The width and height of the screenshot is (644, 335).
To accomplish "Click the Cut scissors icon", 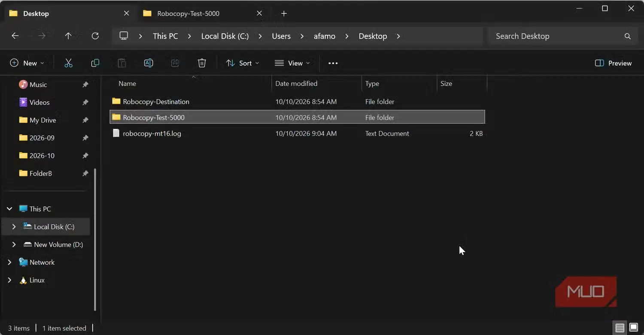I will [x=68, y=63].
